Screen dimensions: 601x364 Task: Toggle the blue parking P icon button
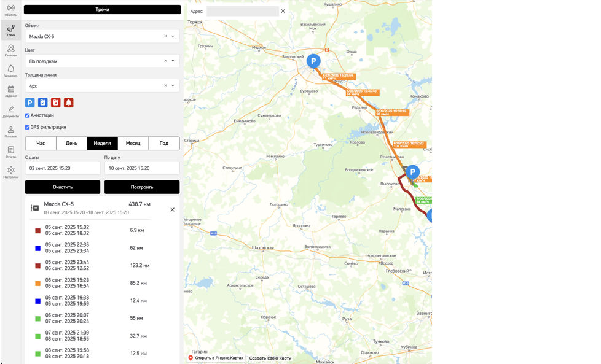[30, 103]
